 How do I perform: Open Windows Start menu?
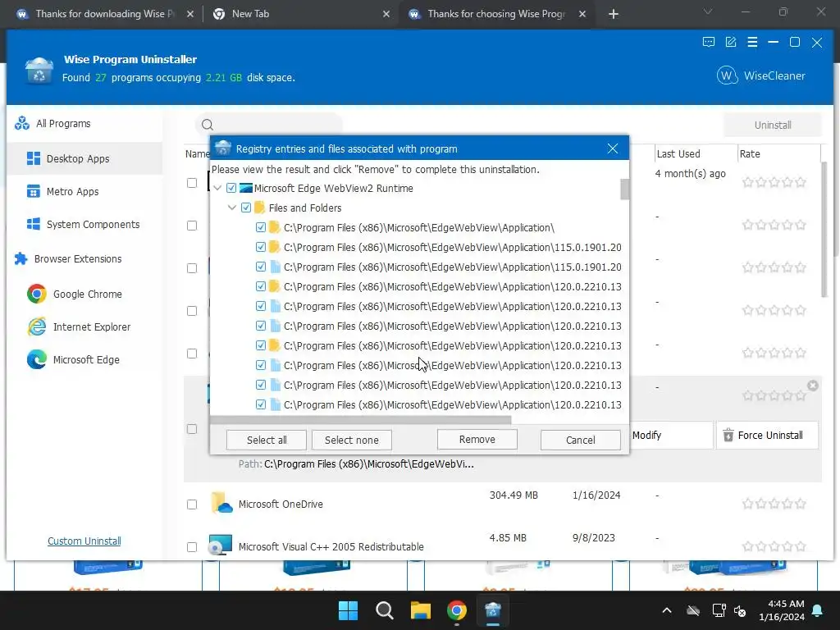(348, 610)
